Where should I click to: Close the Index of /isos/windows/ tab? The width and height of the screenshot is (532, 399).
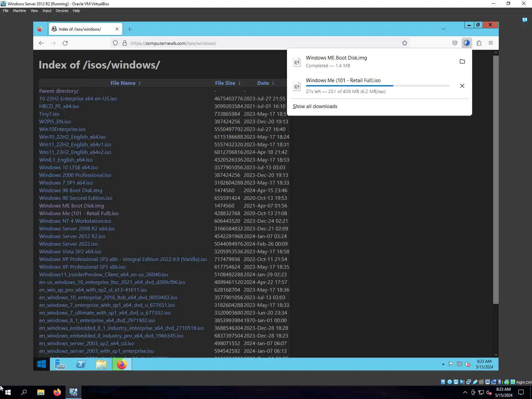point(117,29)
